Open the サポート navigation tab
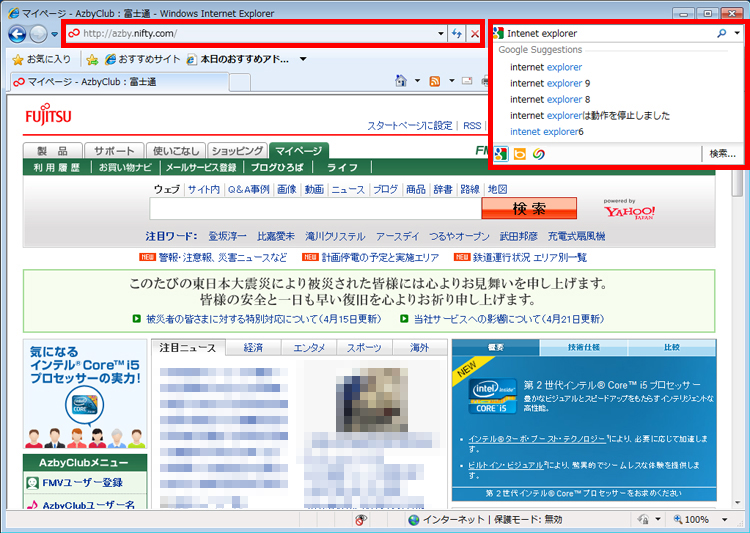The image size is (750, 533). point(114,151)
